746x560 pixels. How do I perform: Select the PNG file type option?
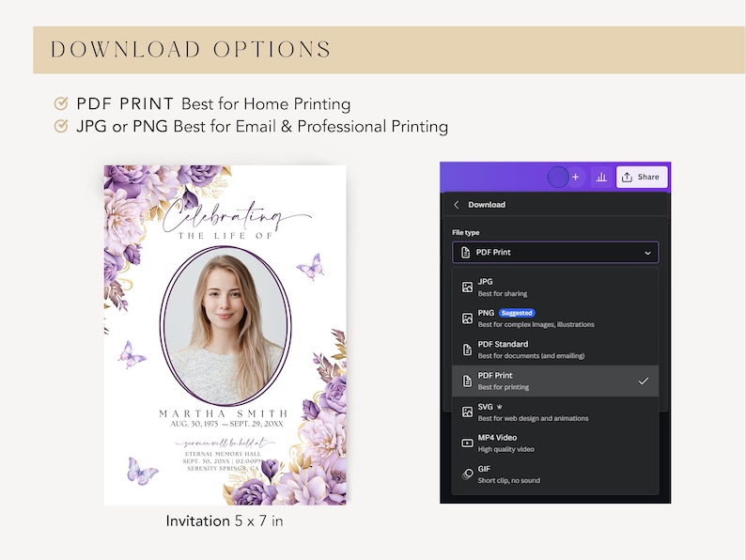(555, 319)
